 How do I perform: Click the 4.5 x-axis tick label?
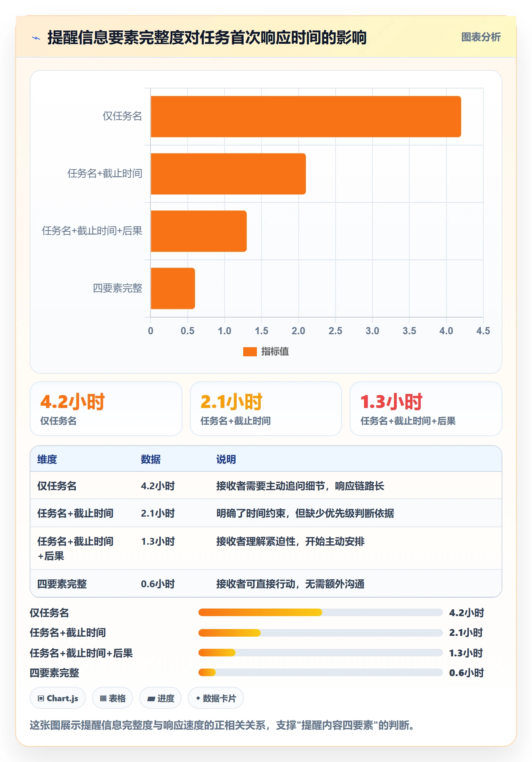483,331
